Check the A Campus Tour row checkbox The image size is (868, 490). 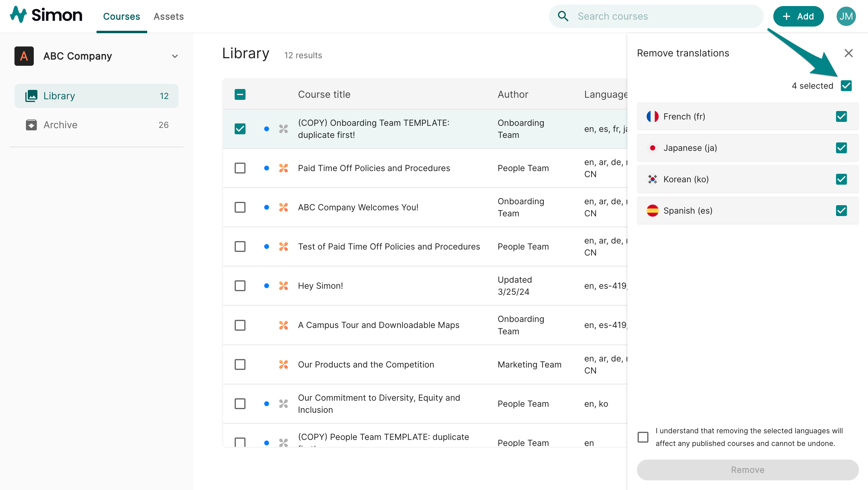coord(240,325)
